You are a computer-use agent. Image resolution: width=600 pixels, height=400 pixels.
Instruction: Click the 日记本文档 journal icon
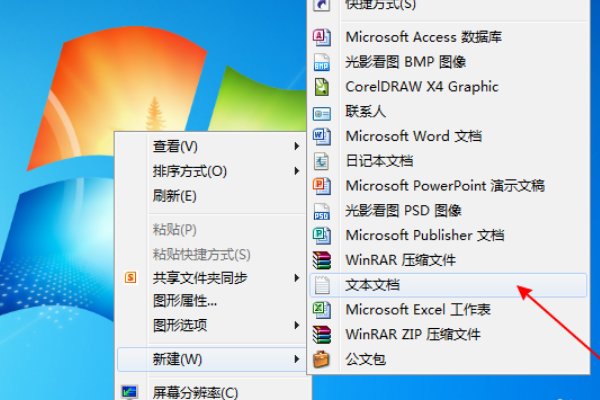(x=321, y=161)
